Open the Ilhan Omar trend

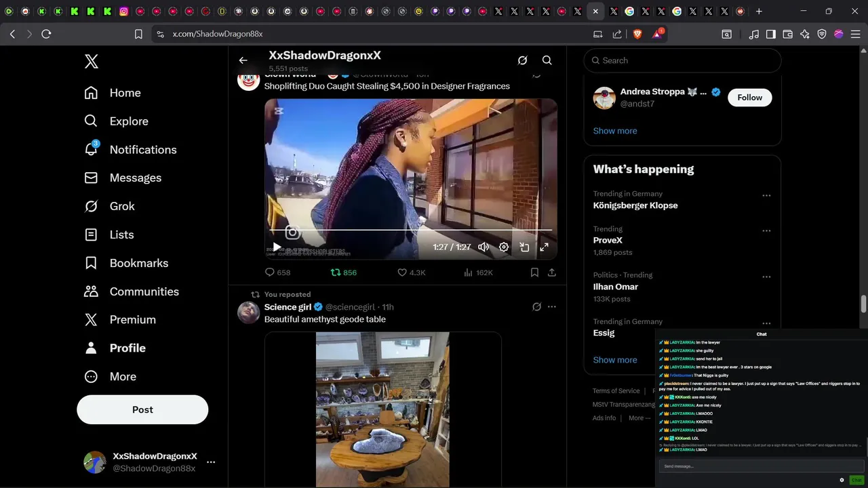pos(616,287)
